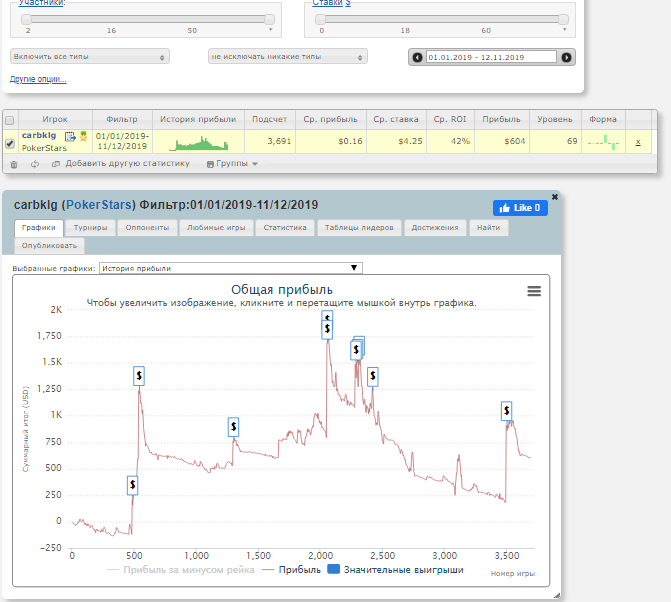This screenshot has height=602, width=671.
Task: Open the Любимые игры tab
Action: click(x=216, y=228)
